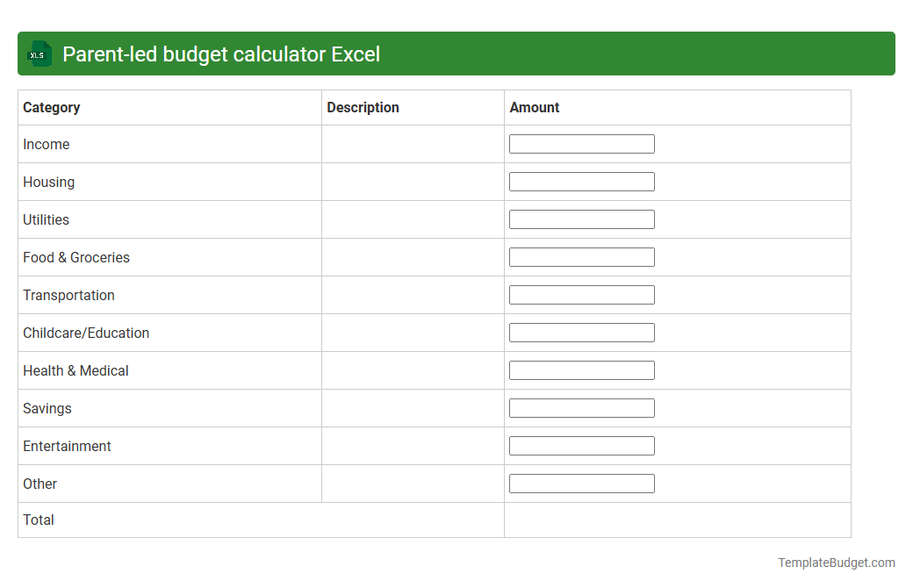
Task: Click the Category column header
Action: [52, 107]
